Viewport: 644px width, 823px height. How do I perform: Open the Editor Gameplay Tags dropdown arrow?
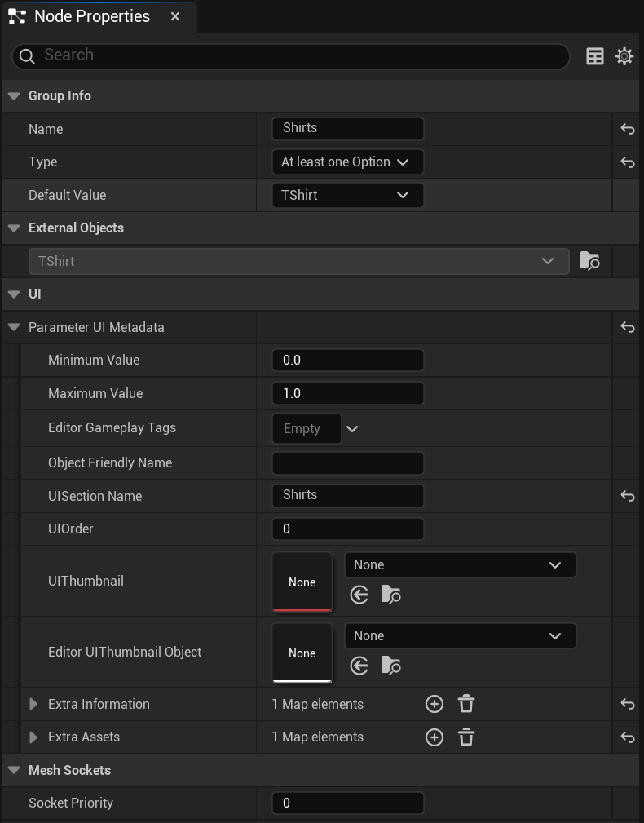point(352,429)
